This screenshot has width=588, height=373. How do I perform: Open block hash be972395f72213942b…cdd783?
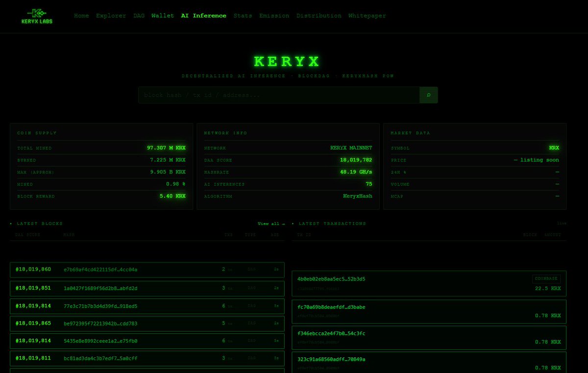click(x=100, y=323)
